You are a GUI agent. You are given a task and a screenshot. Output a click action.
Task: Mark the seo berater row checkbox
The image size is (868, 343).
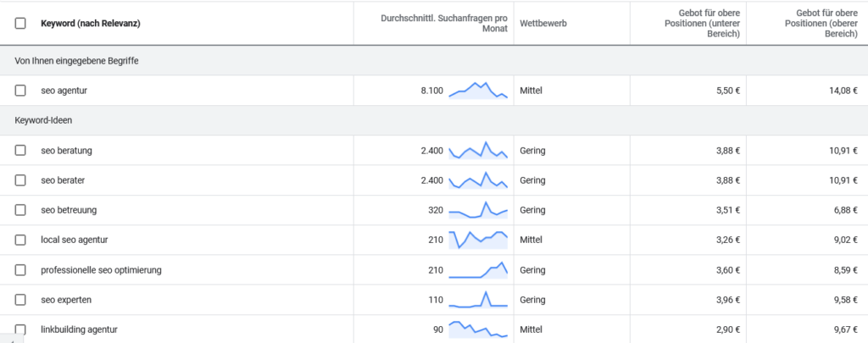[20, 180]
